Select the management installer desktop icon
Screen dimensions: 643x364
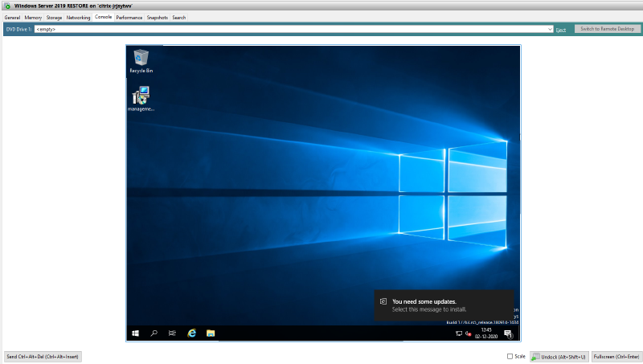coord(141,98)
